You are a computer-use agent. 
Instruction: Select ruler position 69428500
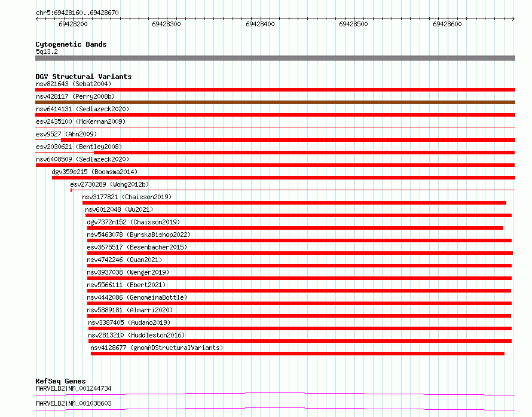click(x=353, y=24)
